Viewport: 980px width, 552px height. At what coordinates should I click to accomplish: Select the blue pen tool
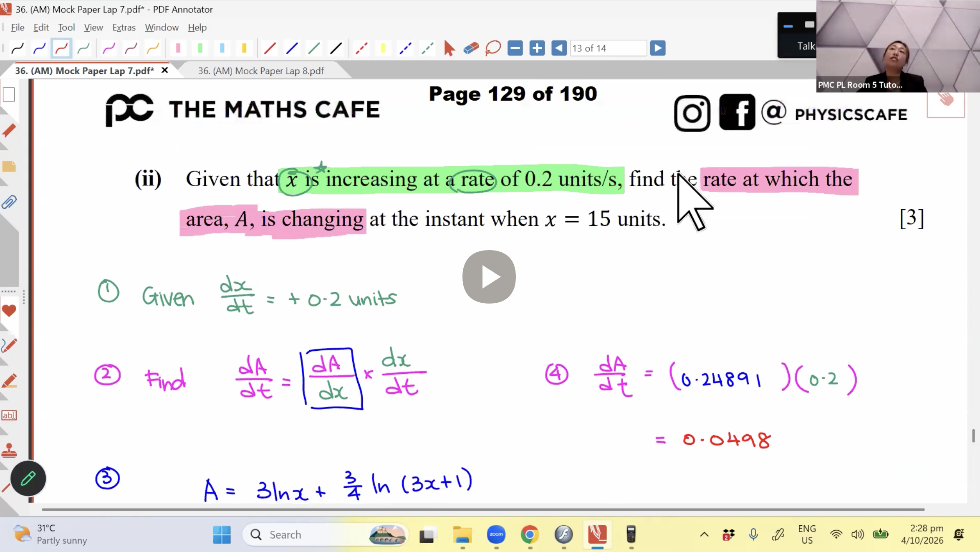40,48
